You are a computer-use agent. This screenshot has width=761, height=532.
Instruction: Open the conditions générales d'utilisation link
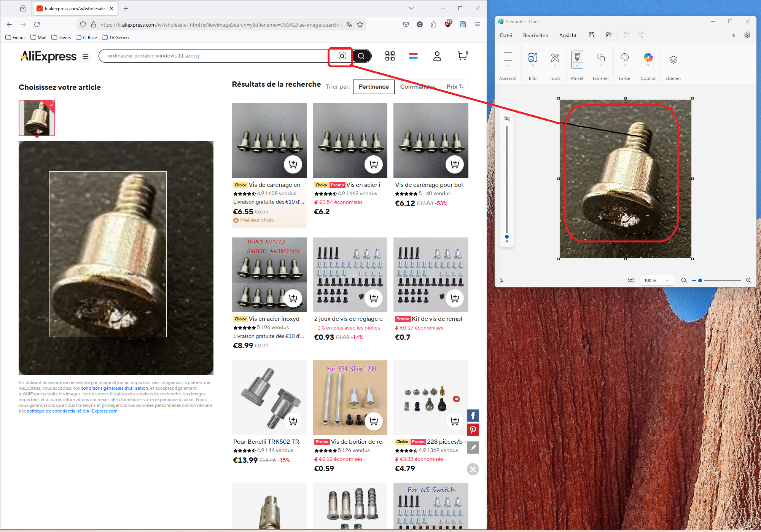[114, 388]
